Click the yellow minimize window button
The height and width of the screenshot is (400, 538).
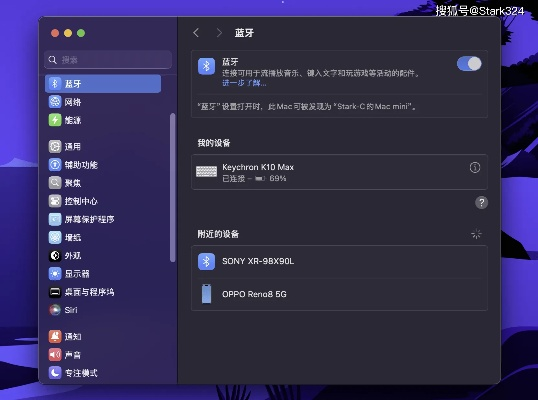point(68,33)
